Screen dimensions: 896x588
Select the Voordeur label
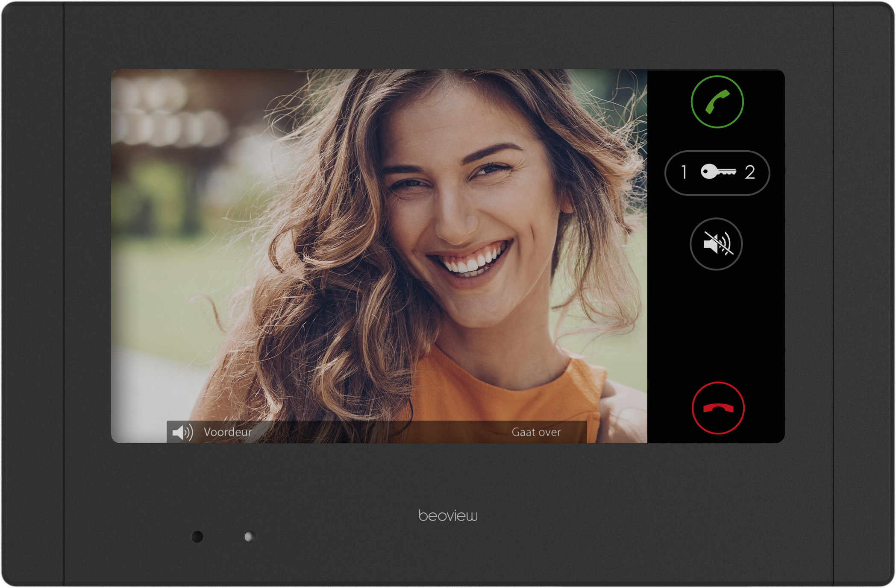coord(228,432)
